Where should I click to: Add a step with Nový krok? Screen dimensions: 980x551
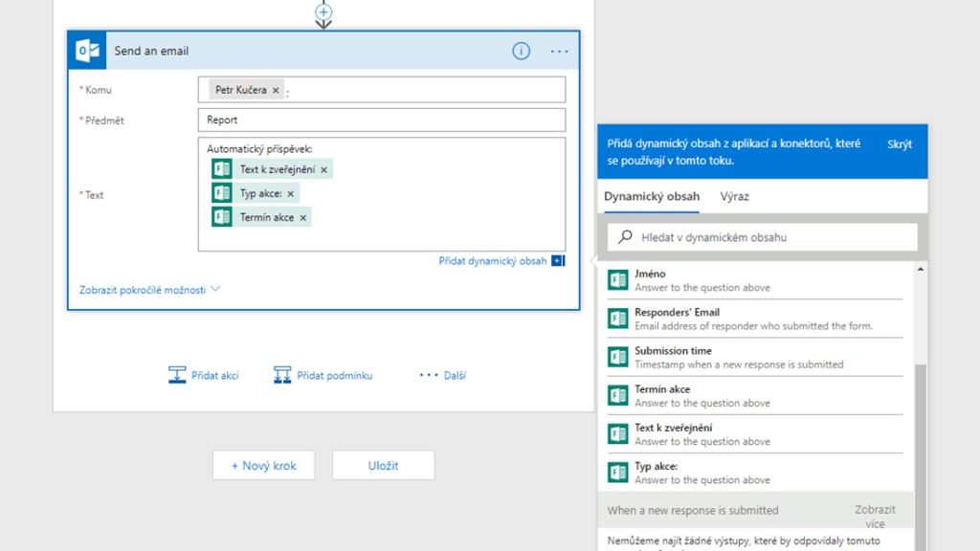pos(264,466)
